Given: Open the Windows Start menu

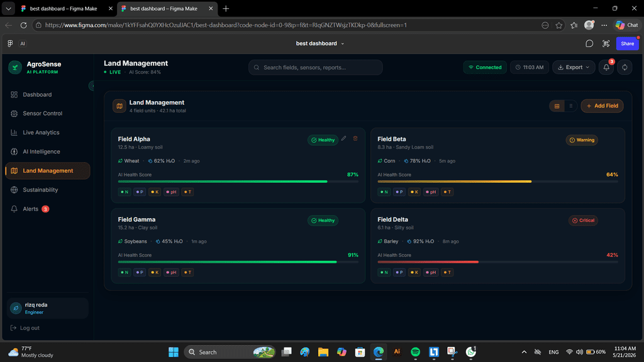Looking at the screenshot, I should point(174,352).
